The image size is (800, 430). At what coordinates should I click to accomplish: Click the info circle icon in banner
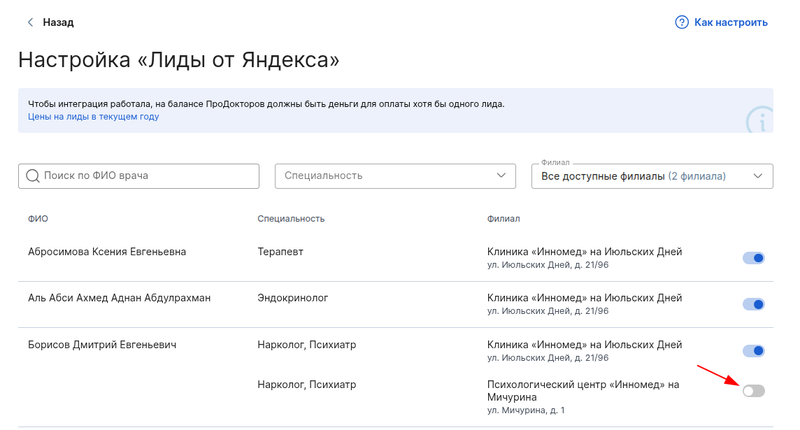(760, 120)
